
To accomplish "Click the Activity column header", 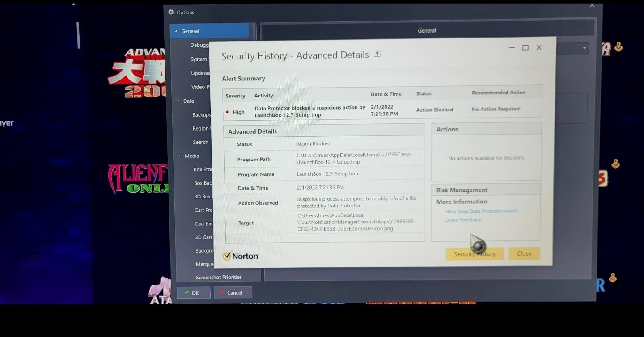I will click(263, 96).
